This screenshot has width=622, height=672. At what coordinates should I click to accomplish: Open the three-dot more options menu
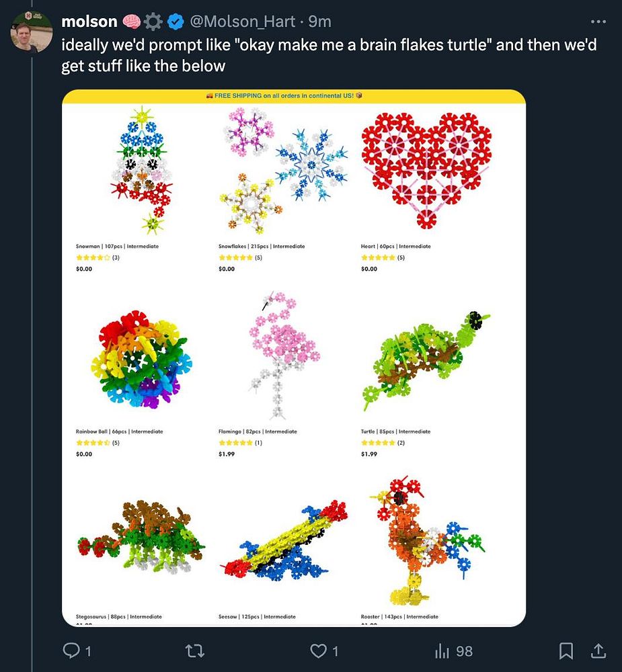(x=598, y=21)
